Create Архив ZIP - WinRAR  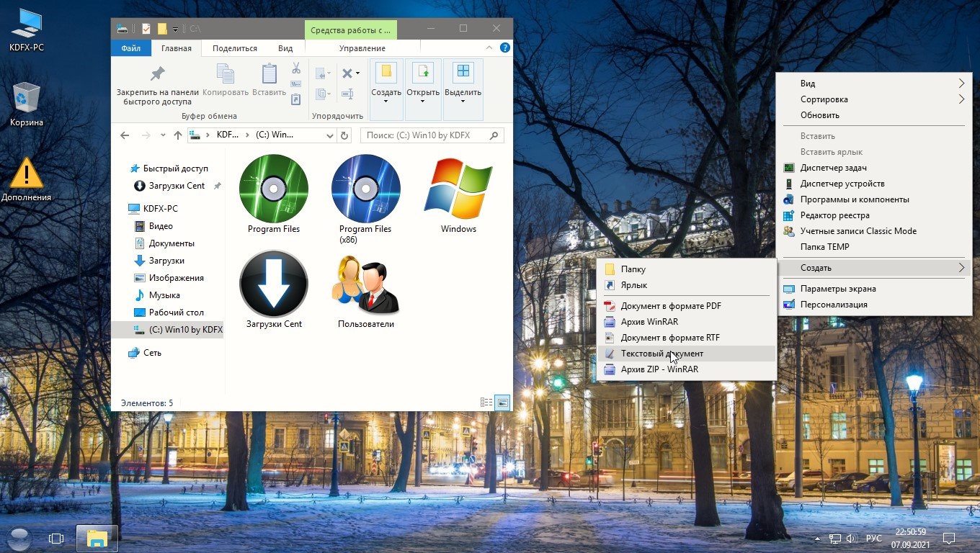point(687,369)
